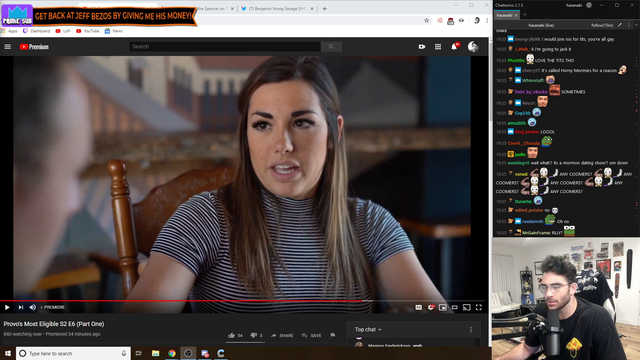Screen dimensions: 640x360
Task: Click the red-box extension icon in Chrome toolbar
Action: (x=450, y=21)
